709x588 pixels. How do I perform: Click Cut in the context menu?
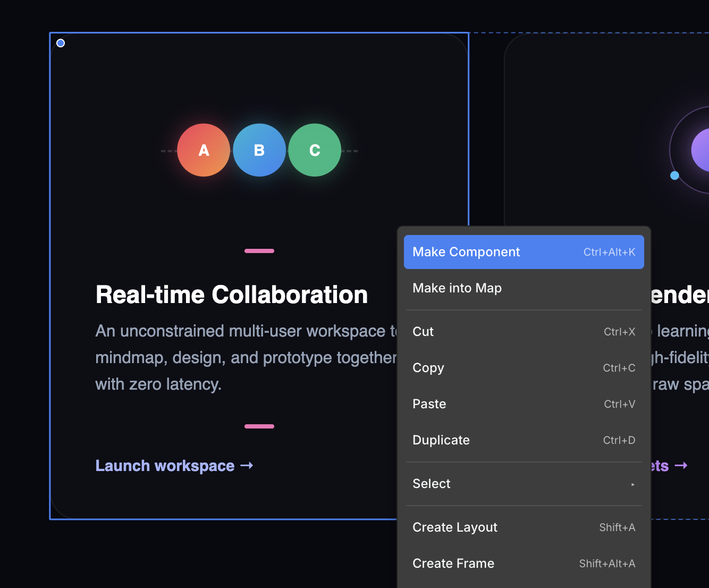524,332
